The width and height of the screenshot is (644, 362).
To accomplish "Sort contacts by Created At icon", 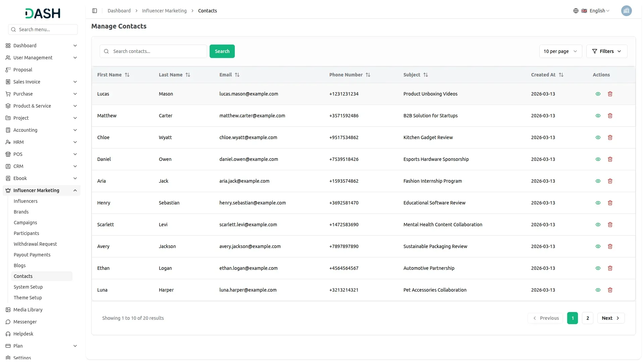I will [x=561, y=75].
